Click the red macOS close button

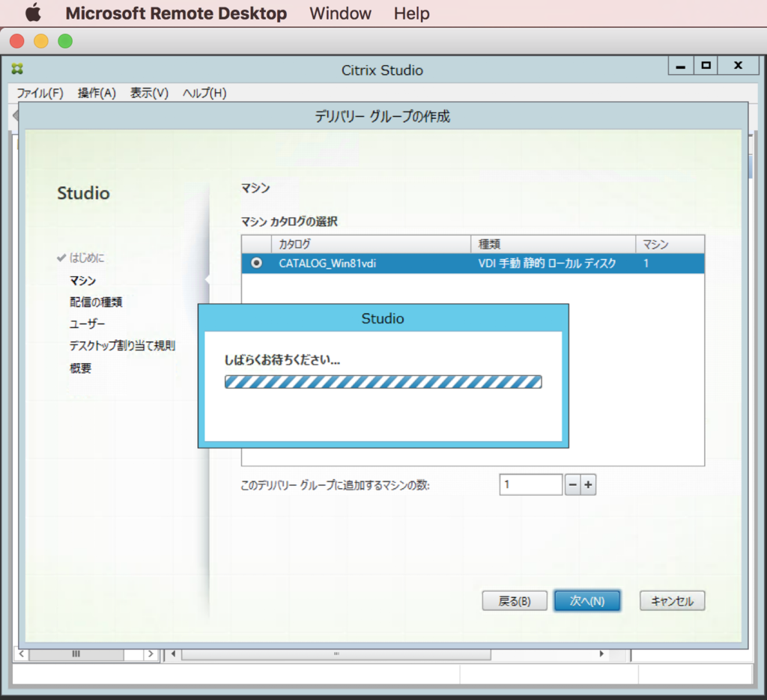pos(17,41)
